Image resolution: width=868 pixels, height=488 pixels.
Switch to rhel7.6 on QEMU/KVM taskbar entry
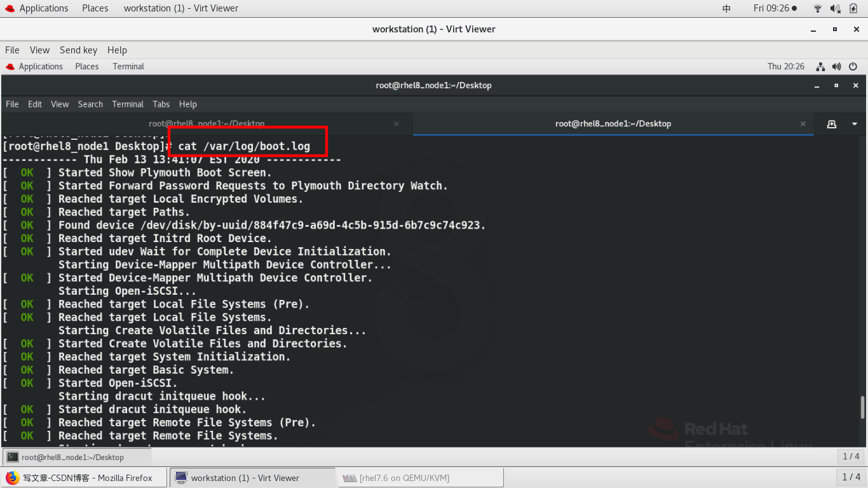coord(420,478)
